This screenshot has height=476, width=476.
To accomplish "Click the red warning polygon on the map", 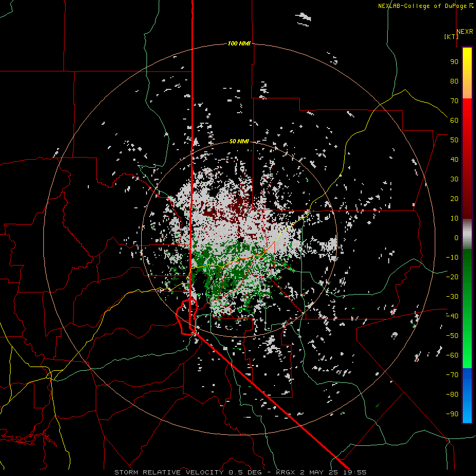I will pyautogui.click(x=187, y=317).
